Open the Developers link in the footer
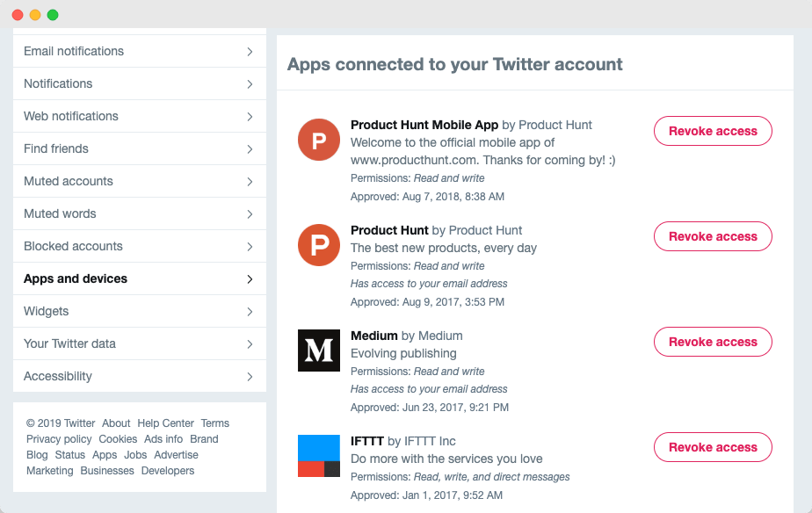This screenshot has width=812, height=513. click(168, 471)
